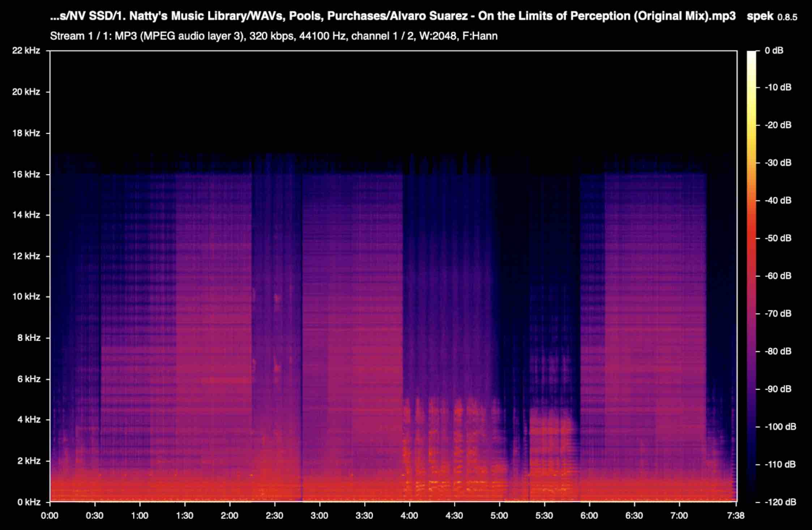Click the "4:30" time axis label

tap(454, 516)
